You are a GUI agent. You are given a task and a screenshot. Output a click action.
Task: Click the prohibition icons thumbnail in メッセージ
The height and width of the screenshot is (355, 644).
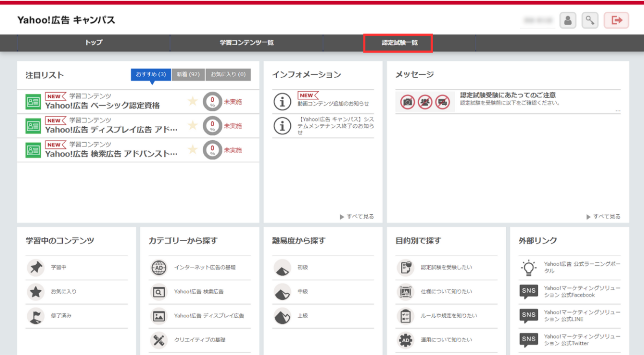425,102
